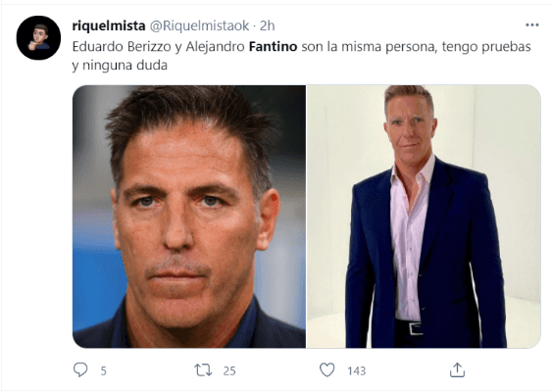Click the retweet arrows icon

click(x=203, y=369)
